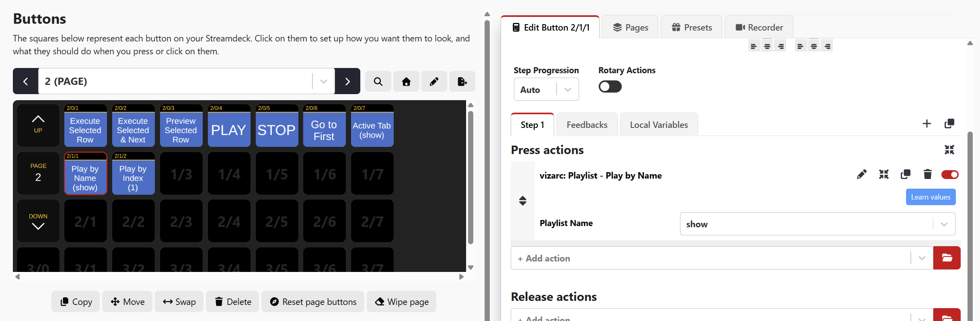Open the Add action dropdown under Press actions
Screen dimensions: 980x321
click(x=922, y=258)
